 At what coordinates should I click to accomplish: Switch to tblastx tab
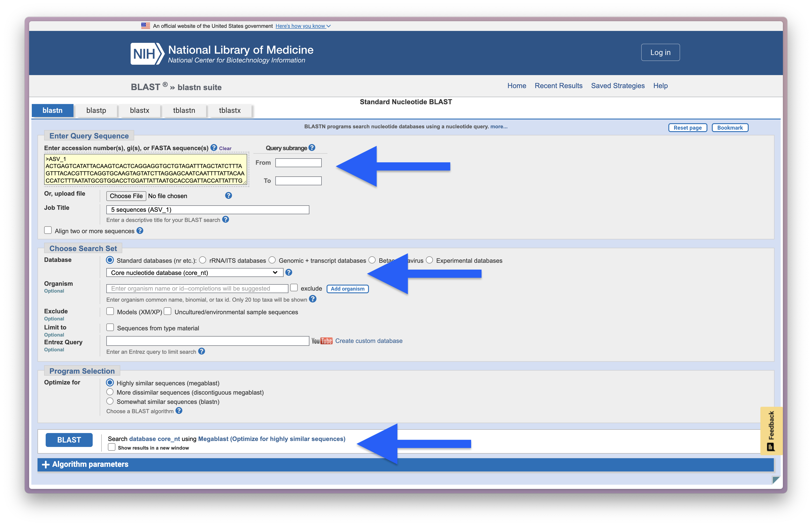[230, 110]
